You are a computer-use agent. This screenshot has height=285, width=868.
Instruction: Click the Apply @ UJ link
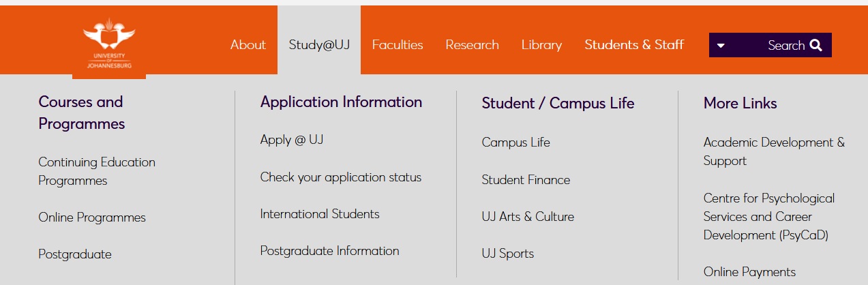pos(292,140)
